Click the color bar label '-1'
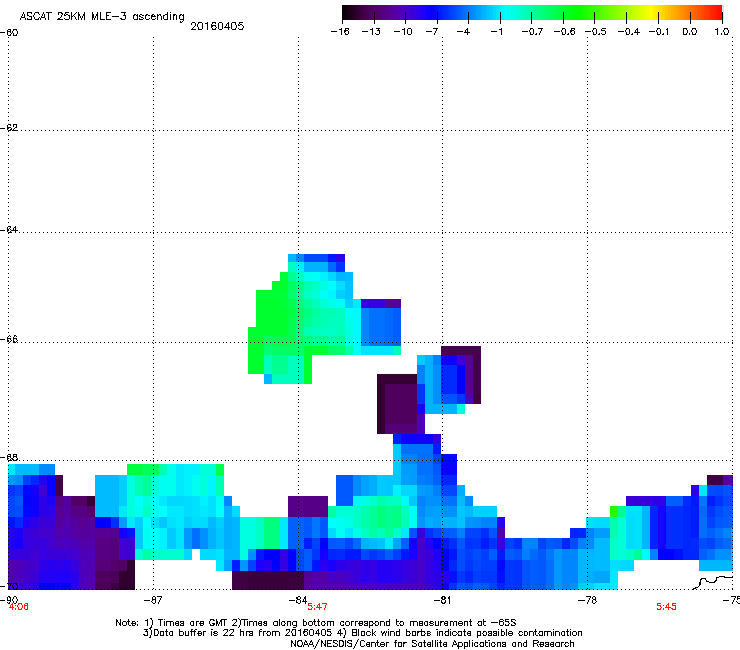 click(x=496, y=32)
